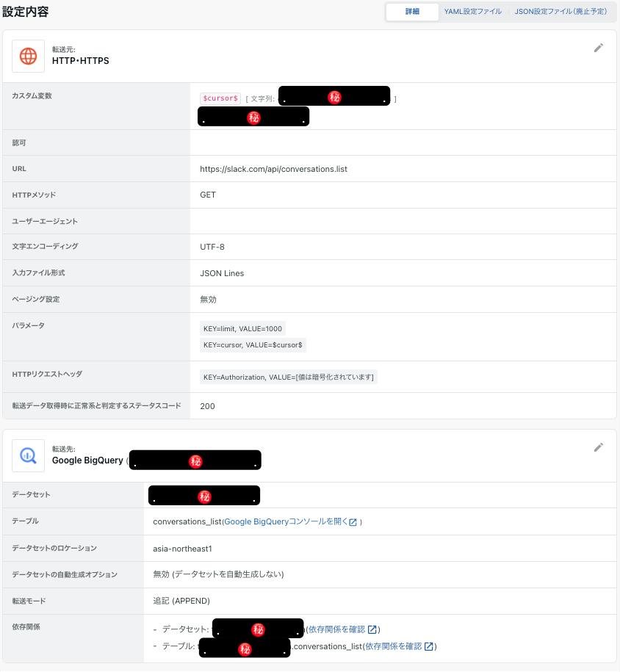
Task: Click 無効 (データセットを自動生成しない) value
Action: click(x=219, y=574)
